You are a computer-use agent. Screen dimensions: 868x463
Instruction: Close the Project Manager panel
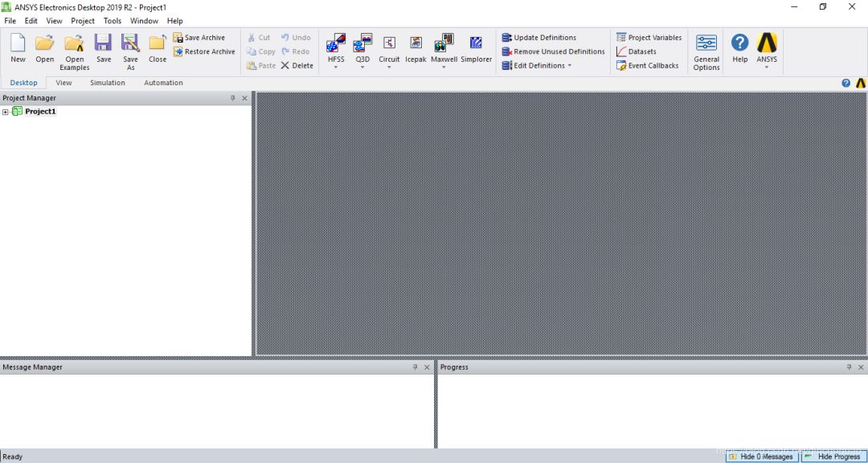[x=244, y=98]
